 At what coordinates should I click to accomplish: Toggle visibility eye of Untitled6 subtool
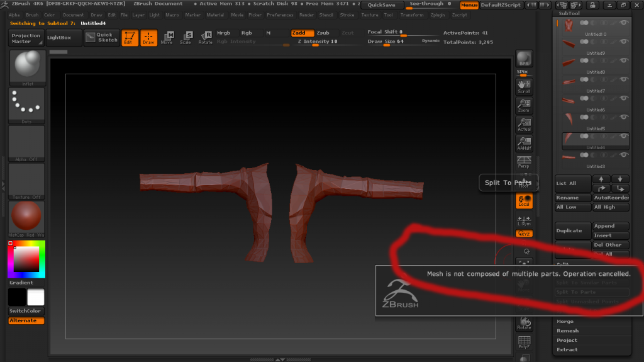click(623, 98)
